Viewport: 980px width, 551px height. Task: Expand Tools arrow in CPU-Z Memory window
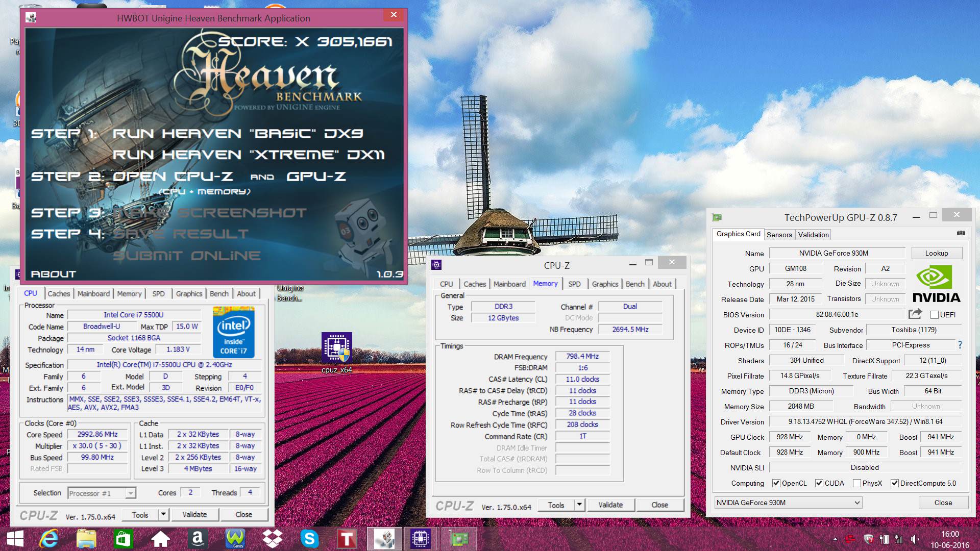pyautogui.click(x=579, y=505)
